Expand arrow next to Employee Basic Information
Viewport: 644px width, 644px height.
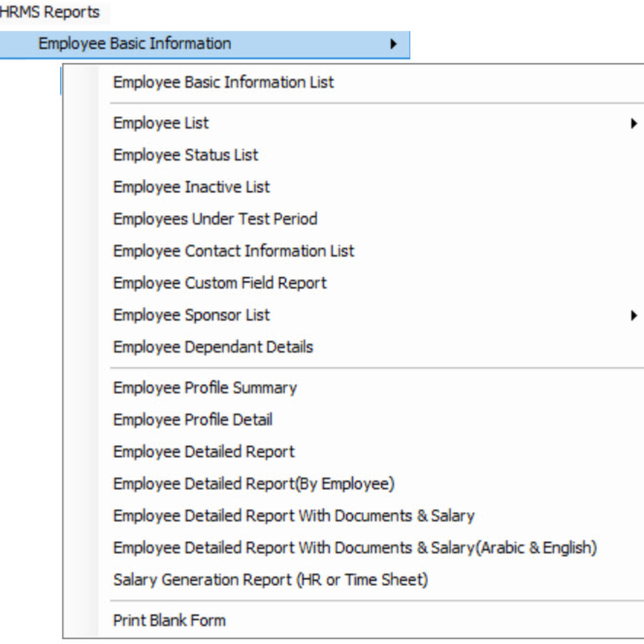tap(393, 44)
